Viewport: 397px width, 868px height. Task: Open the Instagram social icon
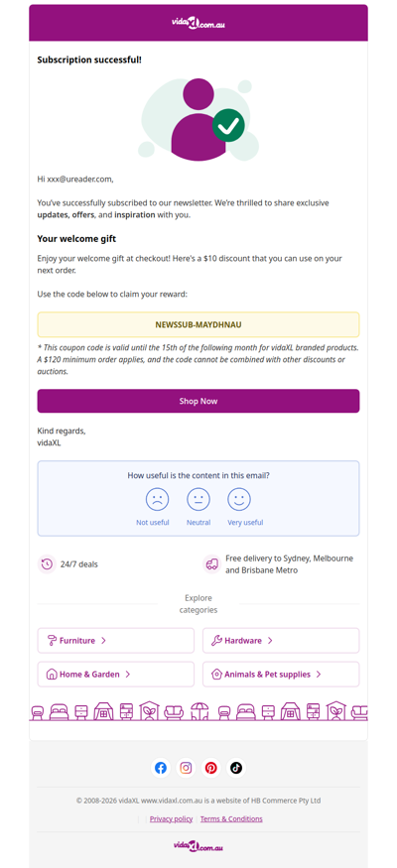(186, 768)
